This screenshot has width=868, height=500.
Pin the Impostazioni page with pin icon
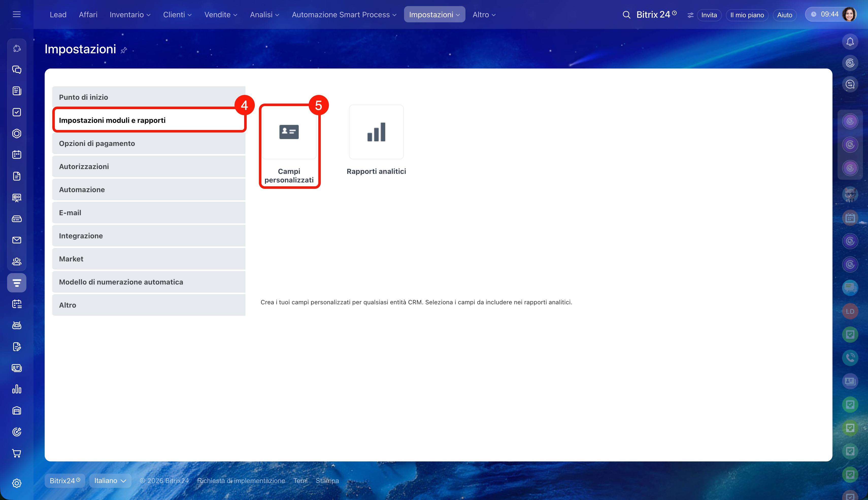tap(124, 51)
